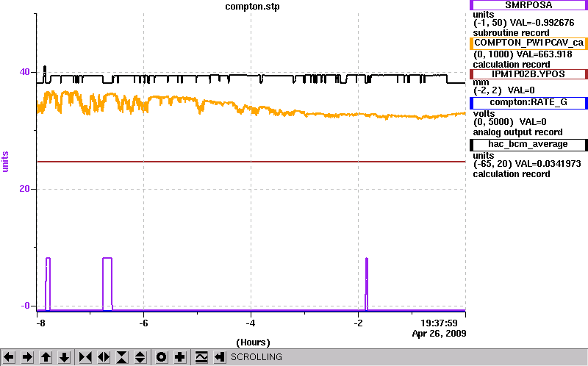Click the -8 x-axis tick label
588x366 pixels.
40,323
